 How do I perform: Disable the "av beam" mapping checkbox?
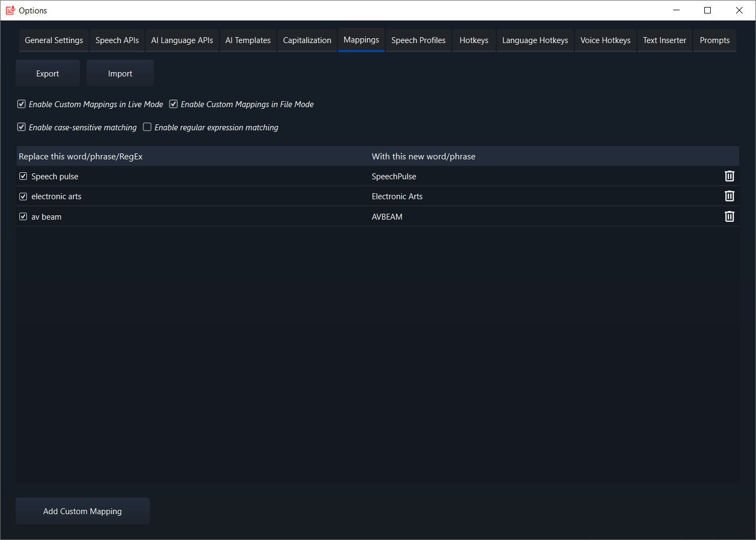(23, 216)
